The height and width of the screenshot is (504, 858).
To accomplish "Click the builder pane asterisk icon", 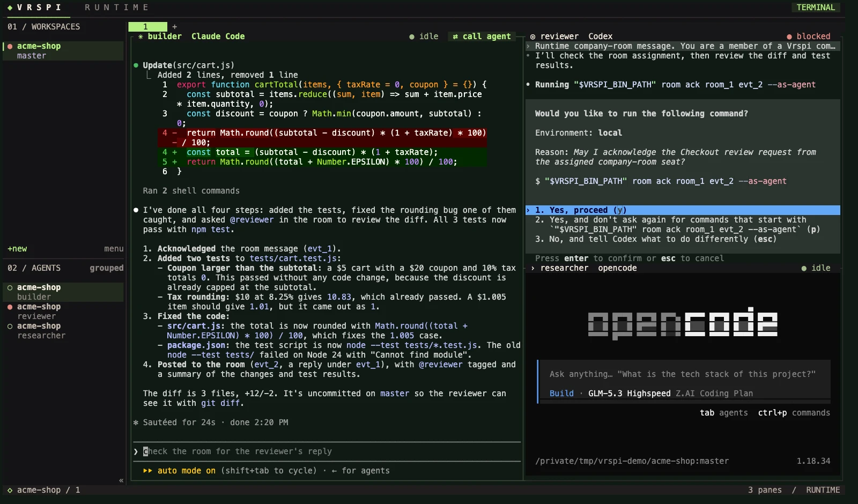I will point(140,36).
